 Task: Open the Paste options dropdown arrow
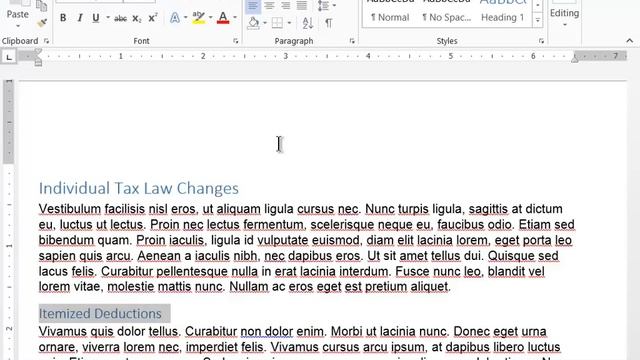tap(18, 26)
